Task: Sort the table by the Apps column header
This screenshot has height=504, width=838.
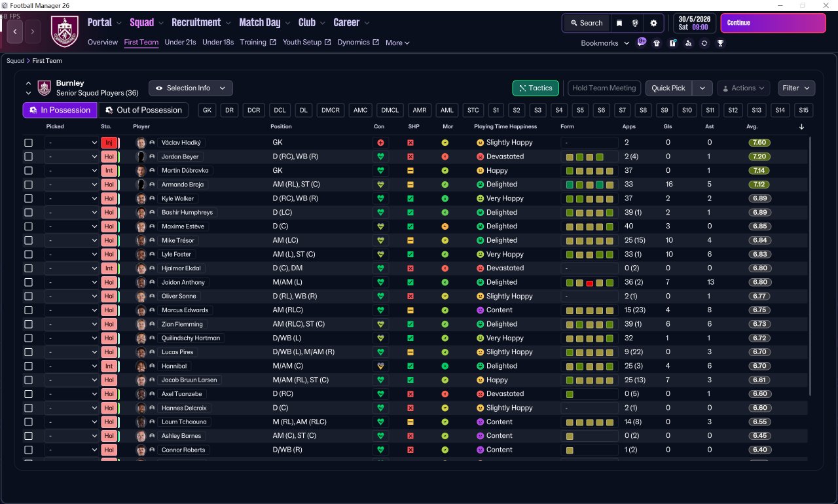Action: pyautogui.click(x=628, y=126)
